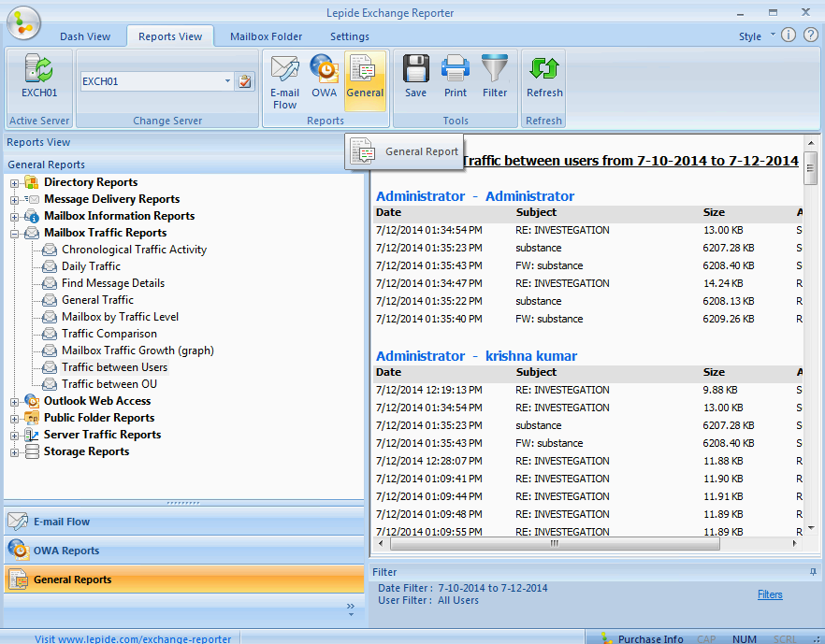Click the horizontal scrollbar thumb in report
825x644 pixels.
coord(555,543)
